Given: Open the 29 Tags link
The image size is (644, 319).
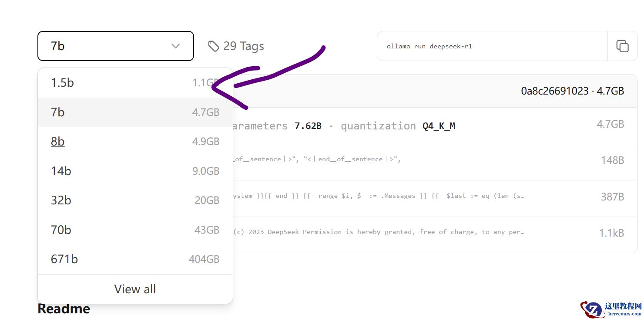Looking at the screenshot, I should [243, 46].
